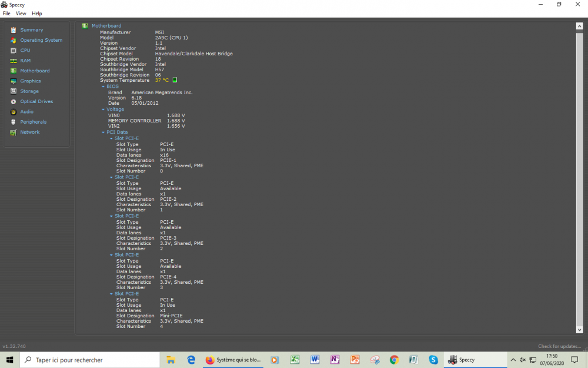588x368 pixels.
Task: Open the Graphics monitor icon
Action: [14, 81]
